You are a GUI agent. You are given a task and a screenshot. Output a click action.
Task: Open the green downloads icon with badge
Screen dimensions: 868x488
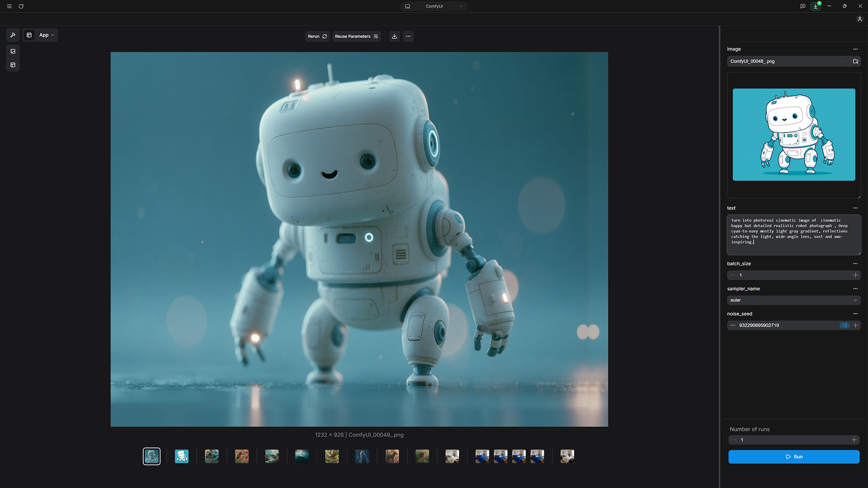[816, 6]
